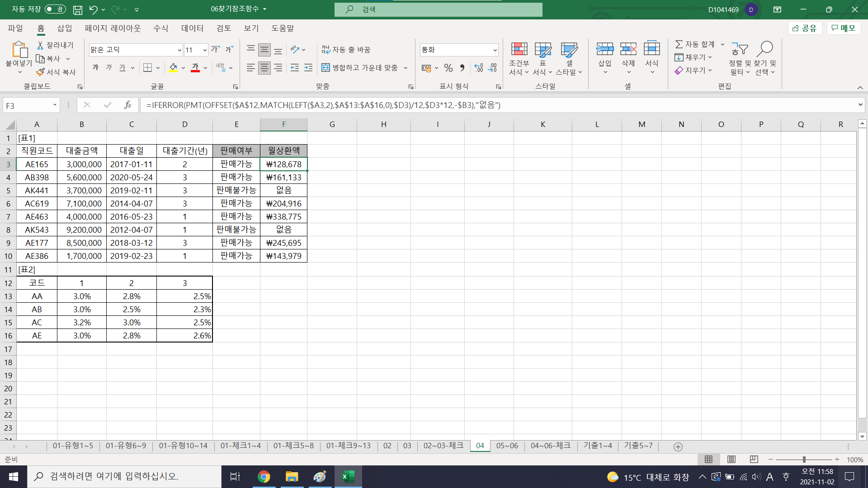Open the font size dropdown

pos(205,50)
